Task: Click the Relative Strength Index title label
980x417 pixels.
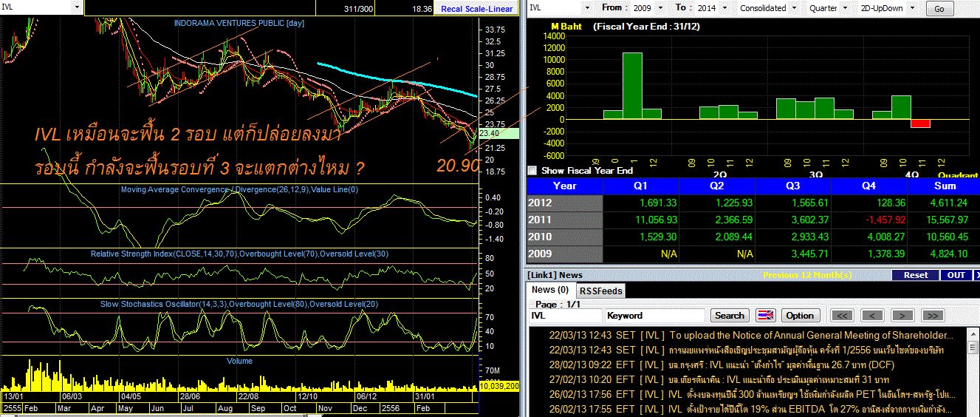Action: pyautogui.click(x=239, y=254)
